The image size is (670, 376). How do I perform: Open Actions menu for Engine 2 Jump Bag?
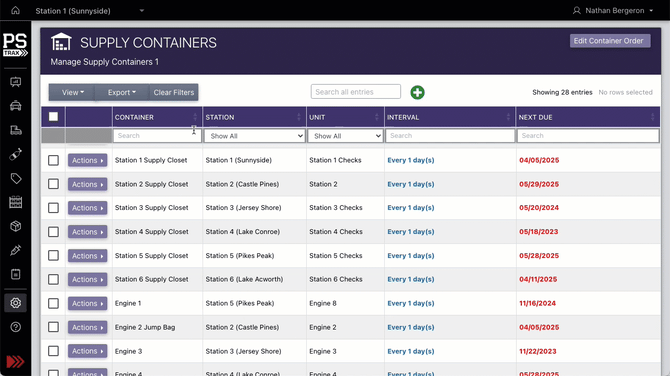(x=87, y=327)
